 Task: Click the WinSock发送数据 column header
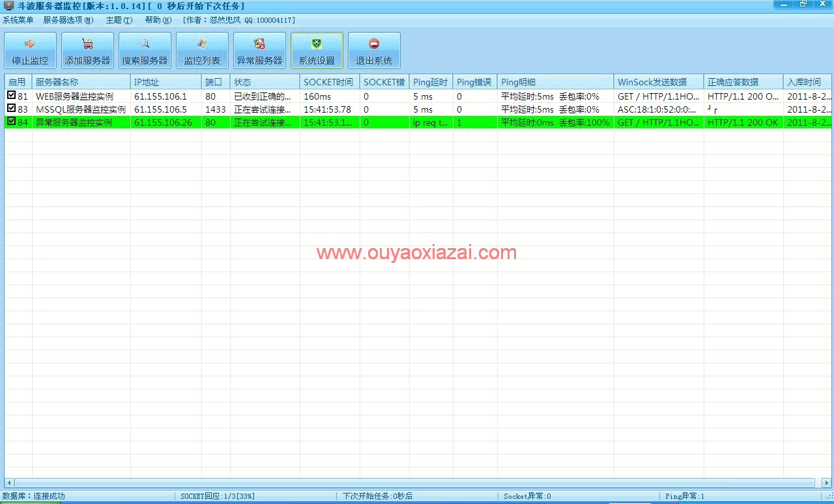click(659, 82)
